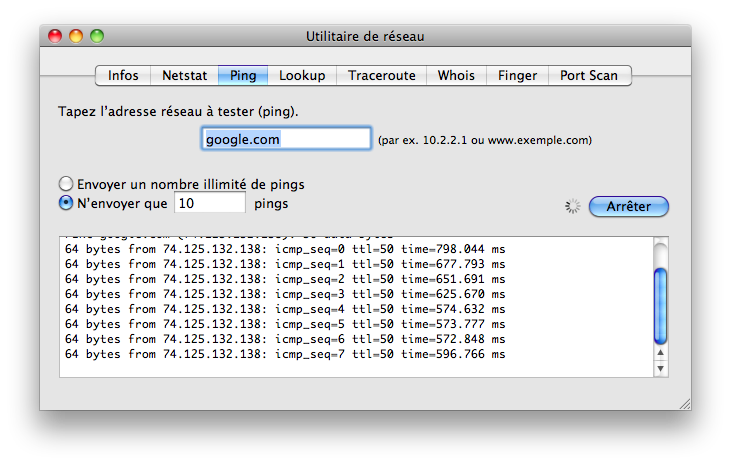Click the Arrêter button to stop ping

[628, 206]
